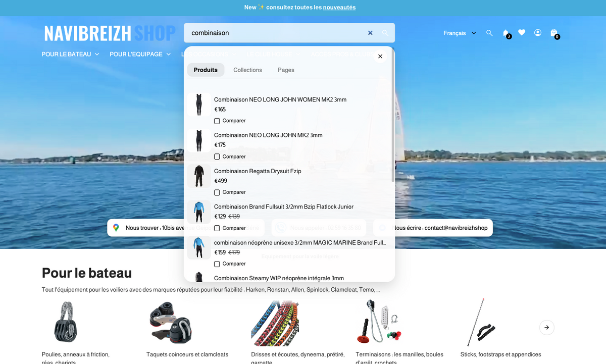606x364 pixels.
Task: Open Combinaison Steamy WIP néoprène intégrale result
Action: pyautogui.click(x=279, y=278)
